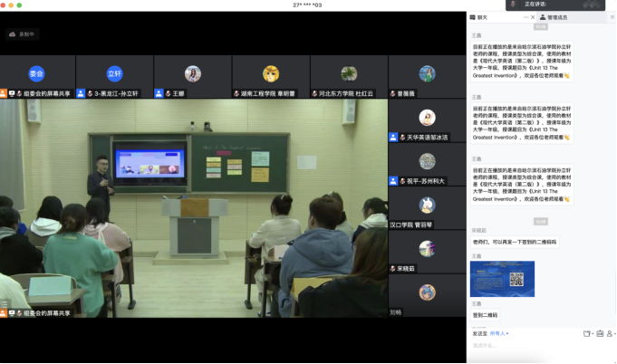Click 曾善善's participant avatar
Image resolution: width=617 pixels, height=364 pixels.
[427, 73]
